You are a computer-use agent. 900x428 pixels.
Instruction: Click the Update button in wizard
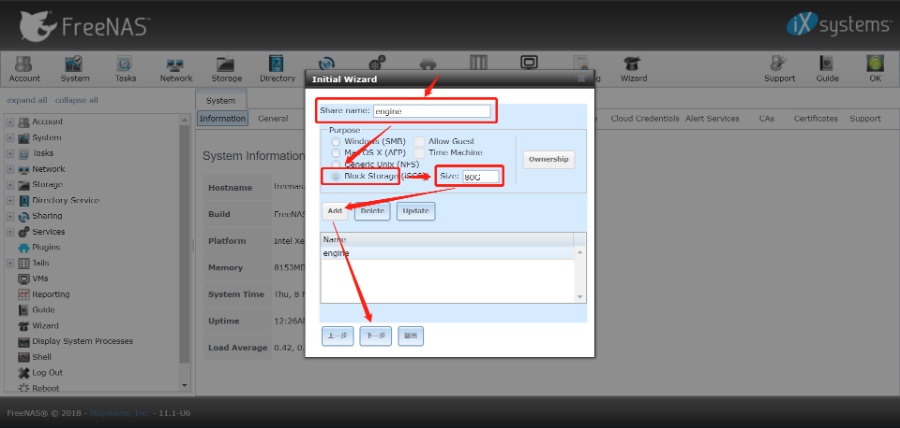tap(416, 211)
